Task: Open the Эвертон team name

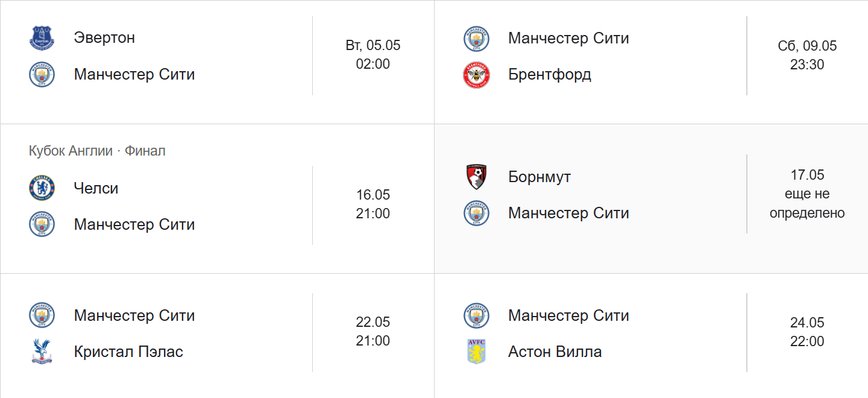Action: point(104,38)
